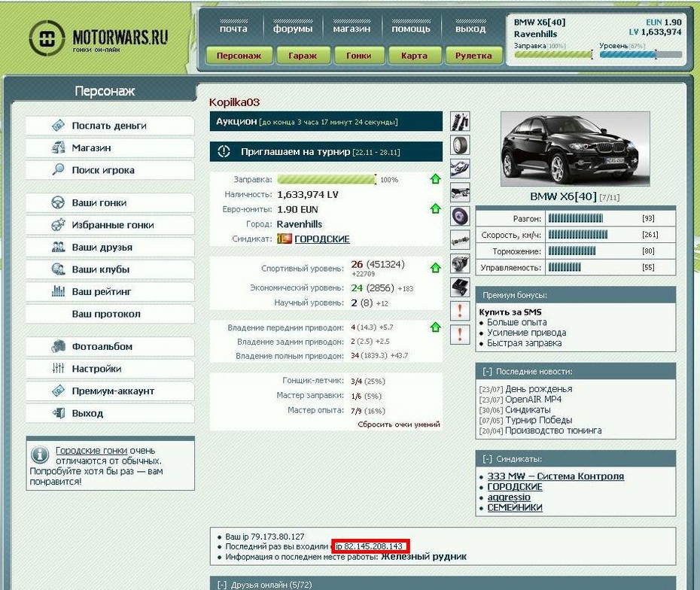700x590 pixels.
Task: Open the Аукцион banner
Action: pos(326,121)
